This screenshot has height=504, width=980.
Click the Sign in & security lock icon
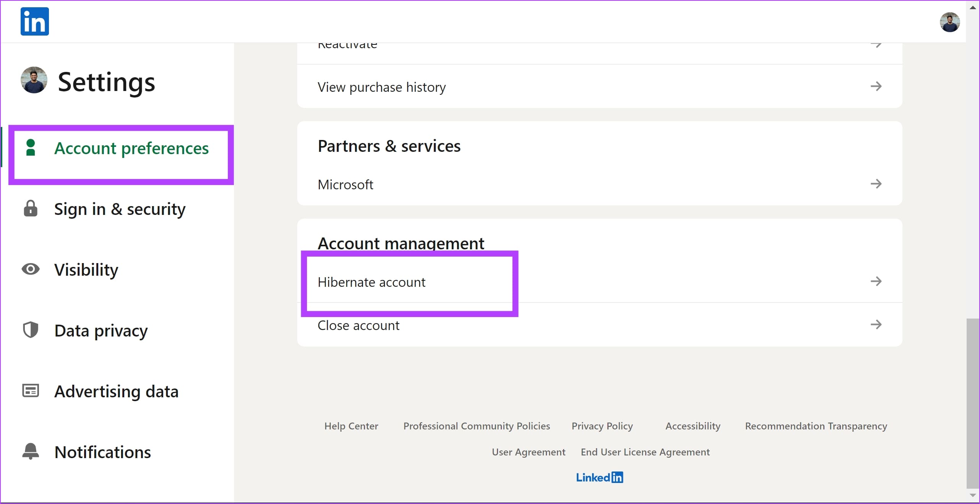click(x=30, y=208)
